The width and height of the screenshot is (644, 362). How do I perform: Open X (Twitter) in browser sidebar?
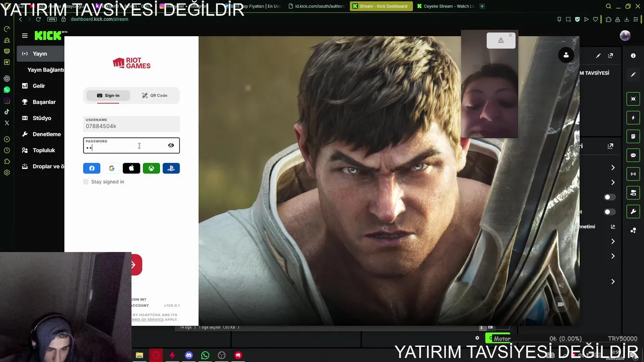click(7, 123)
